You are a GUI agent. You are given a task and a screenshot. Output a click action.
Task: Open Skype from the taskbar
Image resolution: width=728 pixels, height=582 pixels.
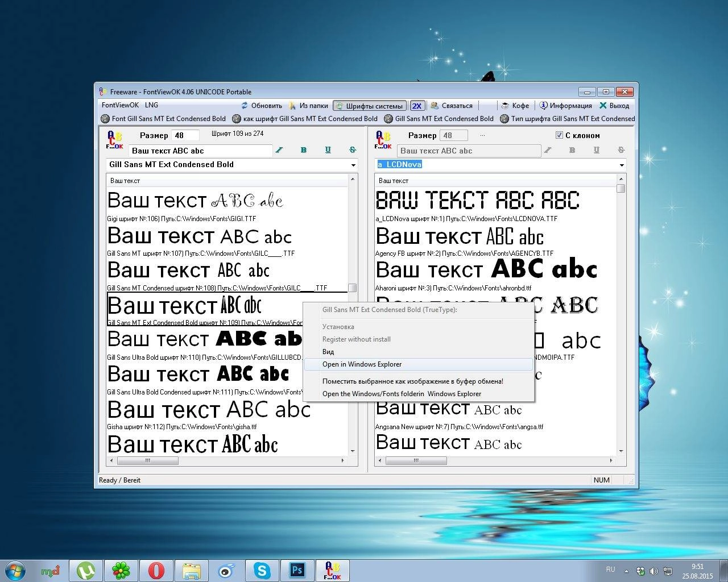[262, 570]
